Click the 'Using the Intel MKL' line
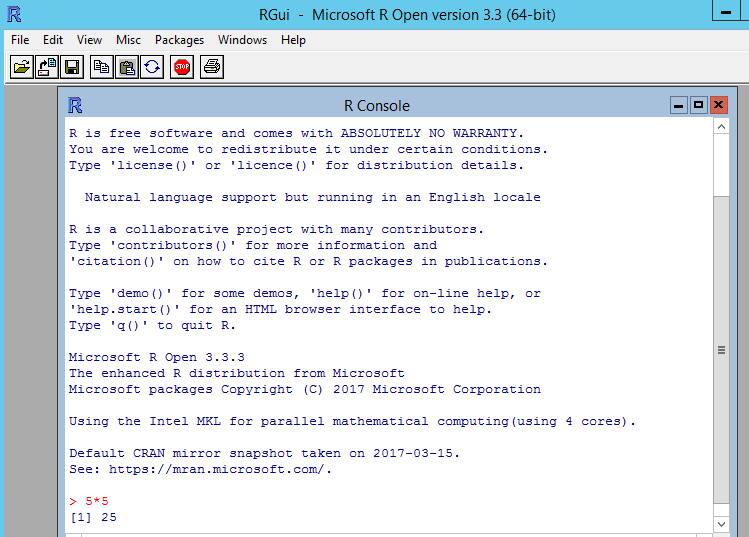749x537 pixels. point(353,421)
